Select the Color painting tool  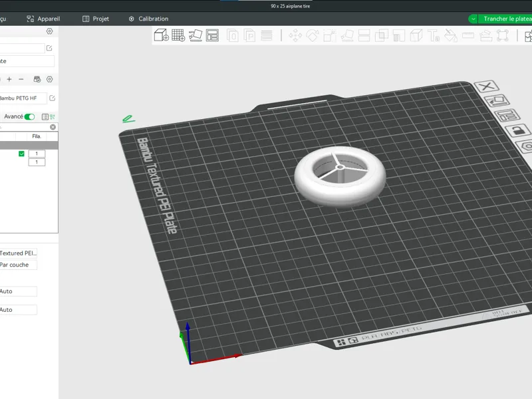(451, 35)
